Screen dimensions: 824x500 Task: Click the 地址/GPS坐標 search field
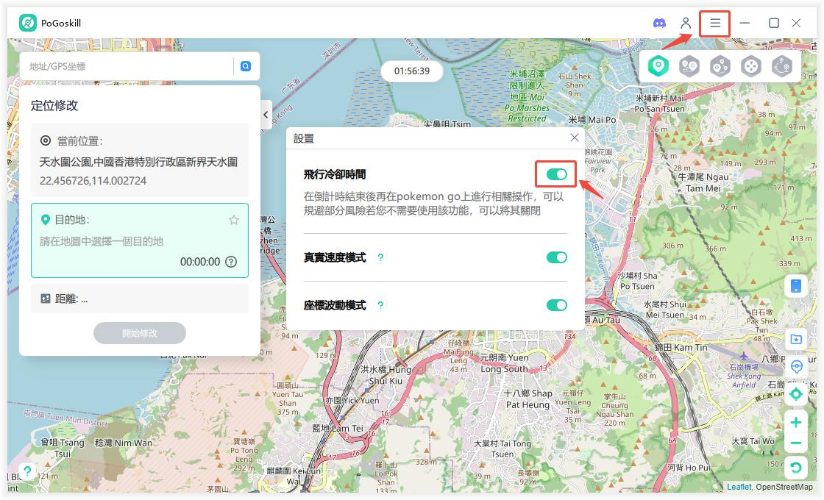tap(125, 66)
